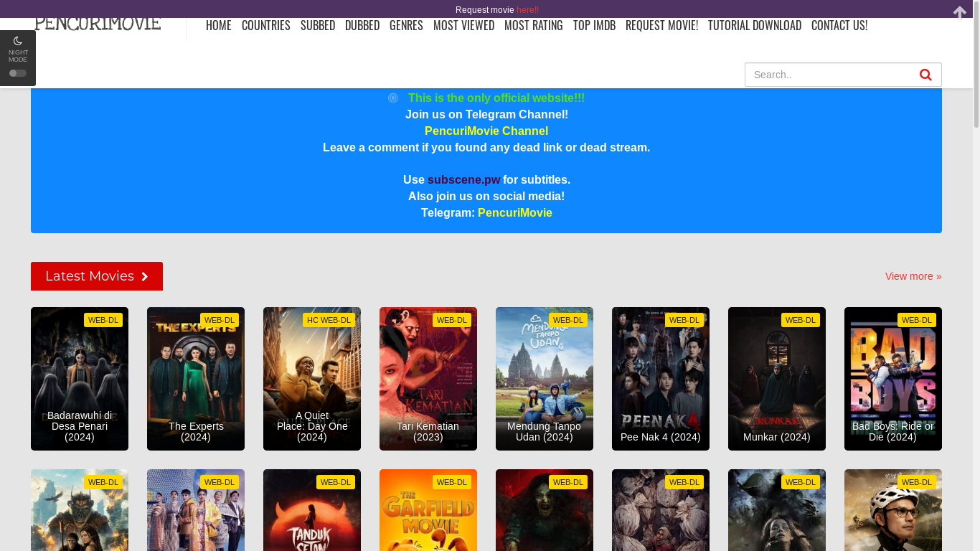
Task: Open Badarawuhi di Desa Penari poster
Action: pyautogui.click(x=80, y=379)
